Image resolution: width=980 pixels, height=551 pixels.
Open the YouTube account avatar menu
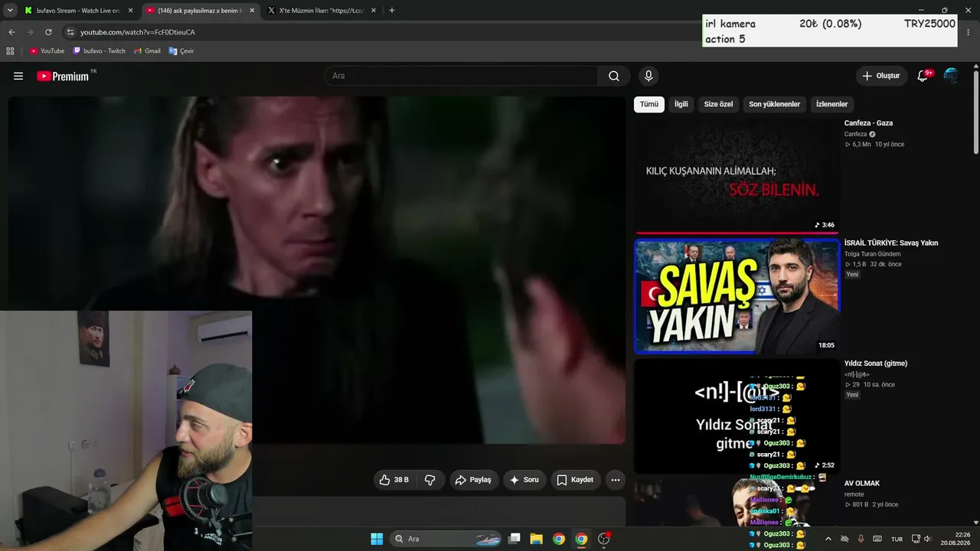951,76
